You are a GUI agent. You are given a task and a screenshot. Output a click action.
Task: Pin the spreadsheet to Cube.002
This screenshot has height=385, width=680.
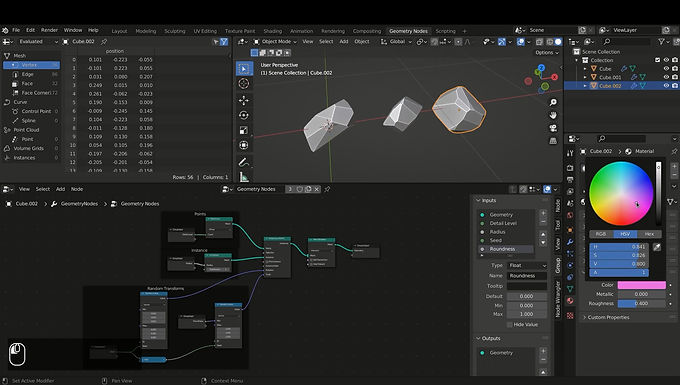pos(104,42)
